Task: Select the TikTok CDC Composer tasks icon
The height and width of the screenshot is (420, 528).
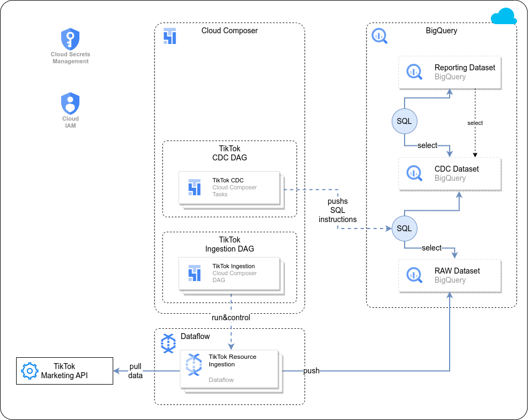Action: 194,187
